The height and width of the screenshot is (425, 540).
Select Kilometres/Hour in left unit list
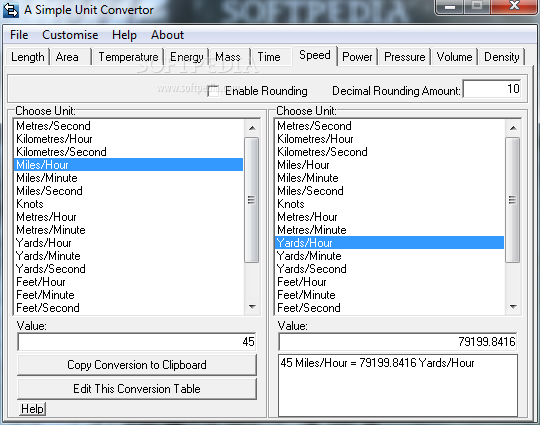tap(128, 139)
